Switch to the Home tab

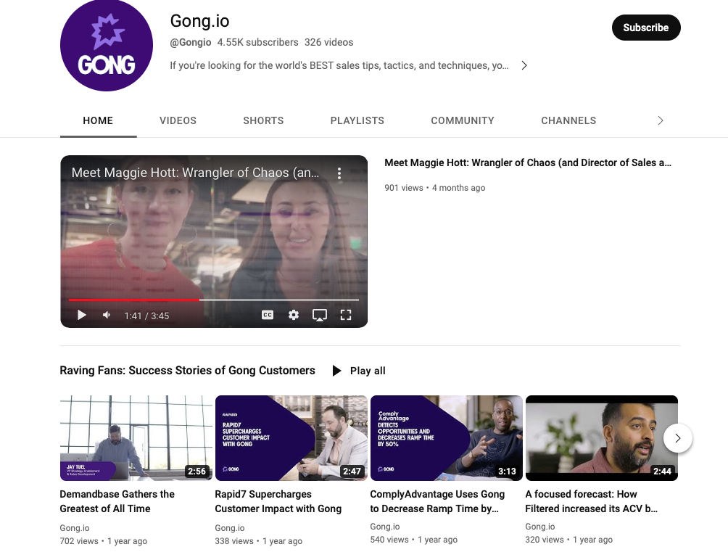pos(98,120)
